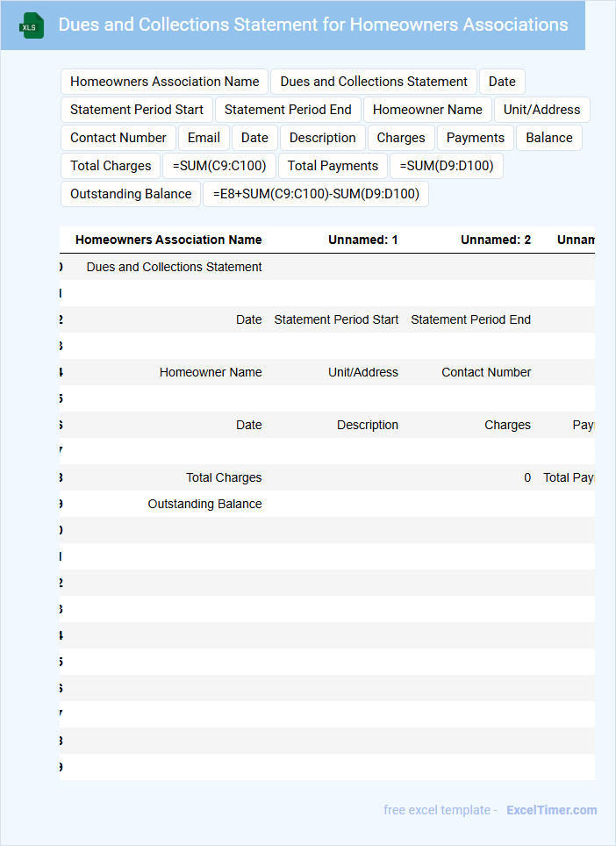The image size is (616, 846).
Task: Select the =SUM(C9:C100) formula tag
Action: click(219, 166)
